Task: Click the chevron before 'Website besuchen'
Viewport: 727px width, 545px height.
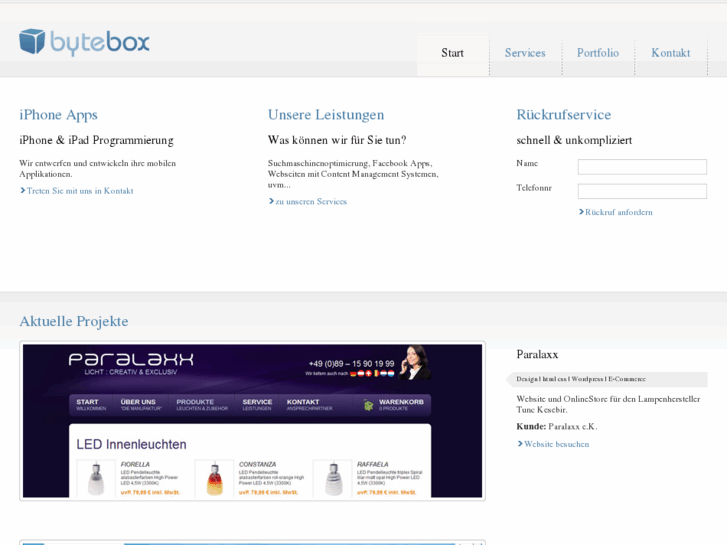Action: click(x=520, y=444)
